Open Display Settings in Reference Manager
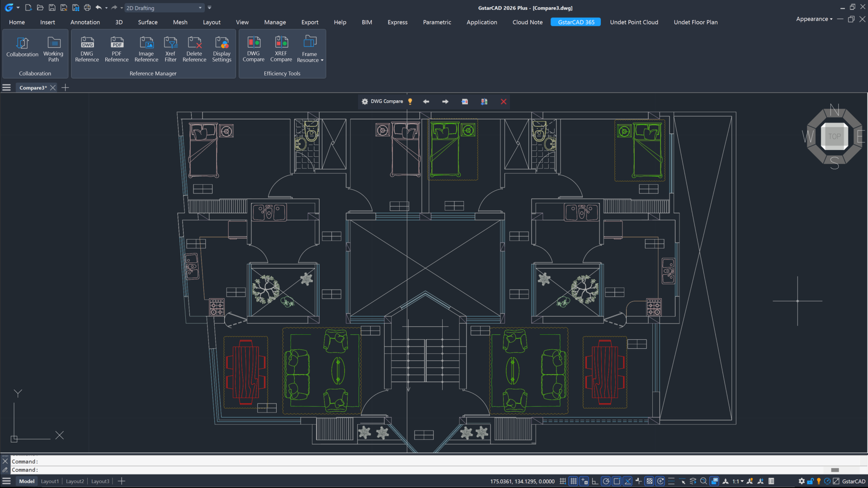868x488 pixels. (x=222, y=48)
